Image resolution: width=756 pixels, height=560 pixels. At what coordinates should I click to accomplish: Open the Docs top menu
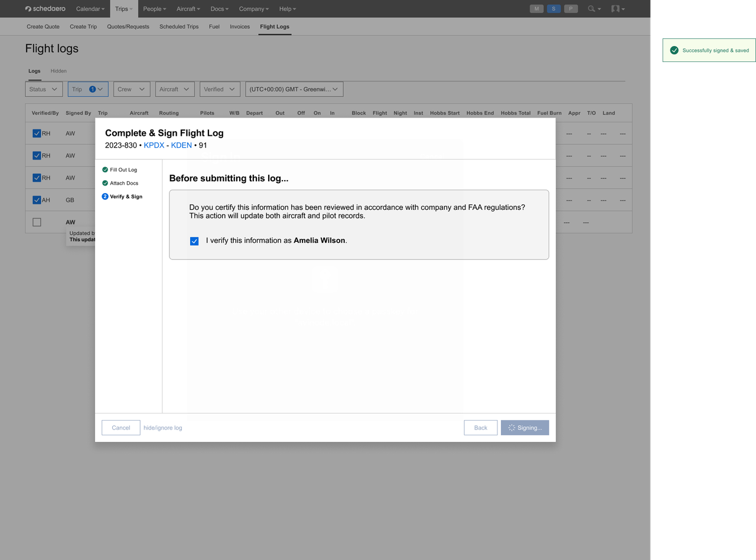click(220, 9)
